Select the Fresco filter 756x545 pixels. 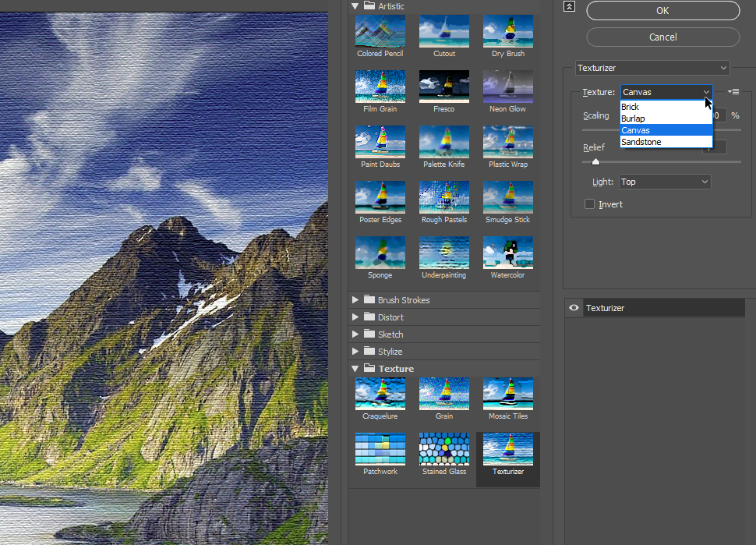[x=443, y=86]
